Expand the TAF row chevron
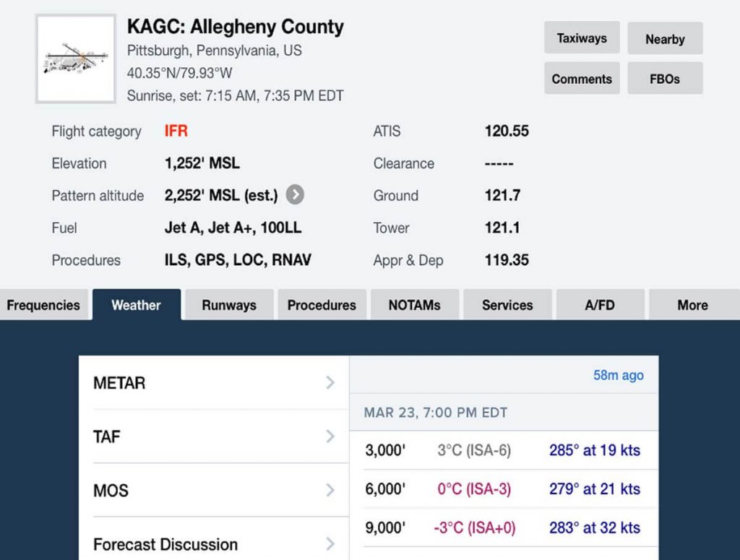Screen dimensions: 740x560 point(330,436)
